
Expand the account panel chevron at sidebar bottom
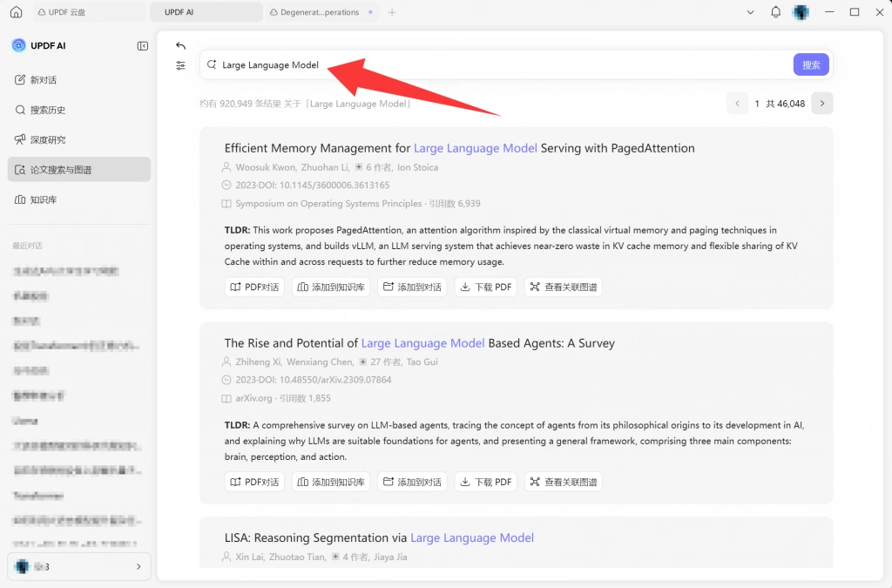(x=139, y=566)
